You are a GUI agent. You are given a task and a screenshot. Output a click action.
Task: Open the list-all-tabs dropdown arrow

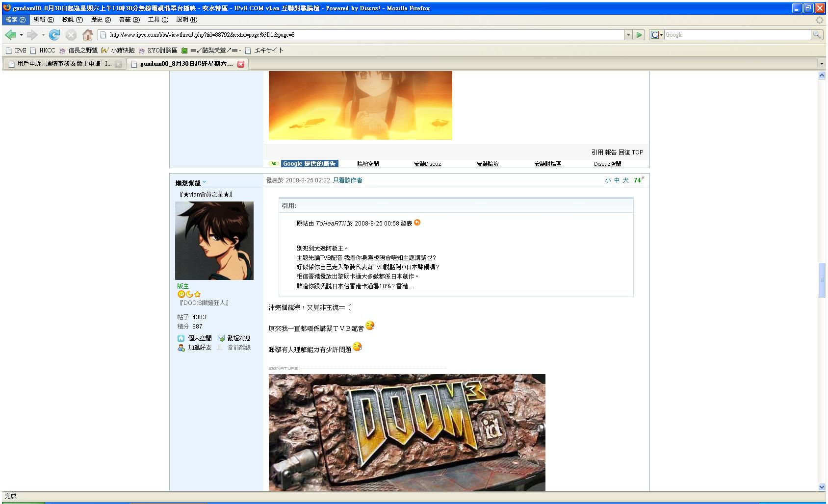(822, 64)
